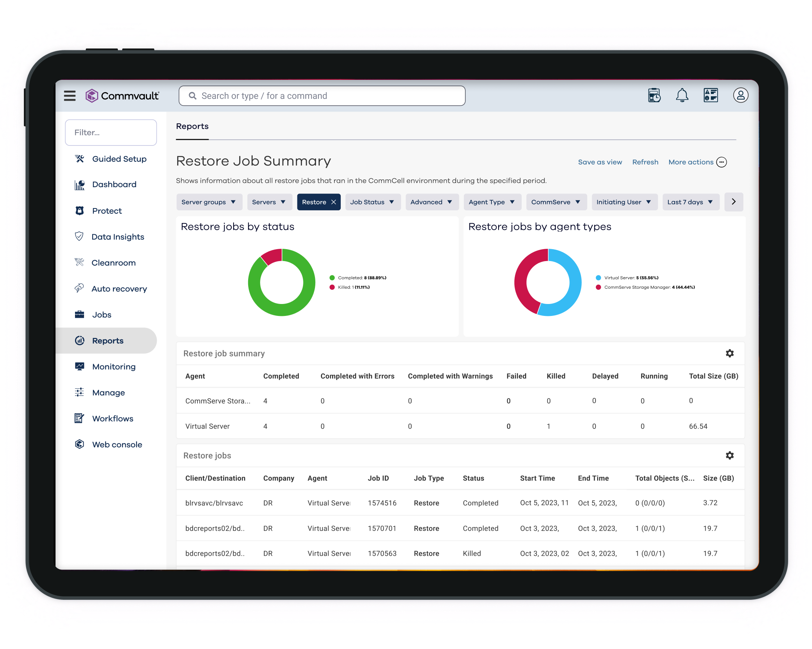This screenshot has height=649, width=812.
Task: Click red Killed legend swatch
Action: (332, 287)
